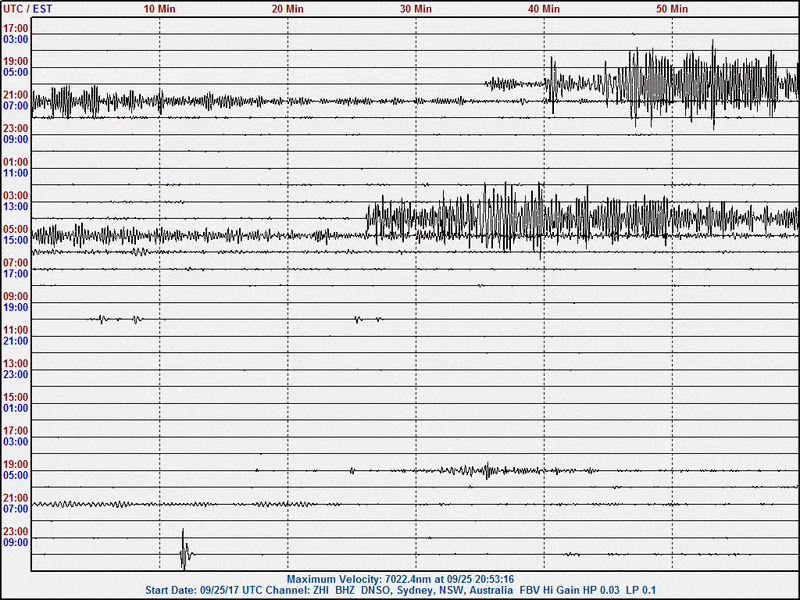Click the 15:00 UTC row label
The image size is (800, 600).
(16, 397)
